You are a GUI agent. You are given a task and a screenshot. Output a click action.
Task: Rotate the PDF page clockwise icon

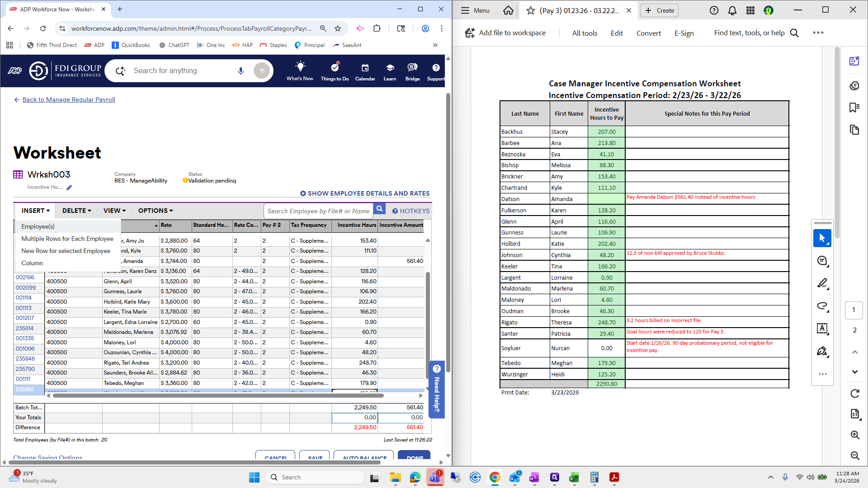tap(854, 394)
